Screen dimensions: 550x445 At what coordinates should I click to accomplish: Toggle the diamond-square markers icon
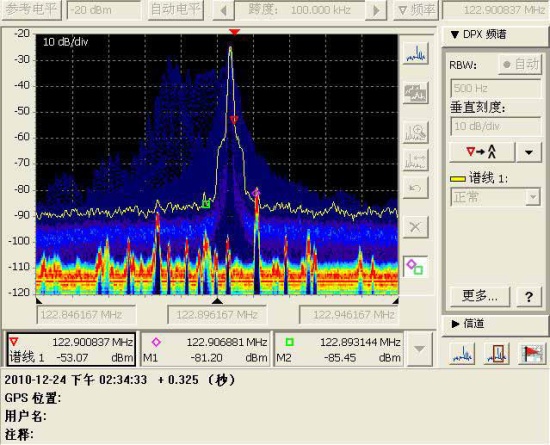[415, 267]
